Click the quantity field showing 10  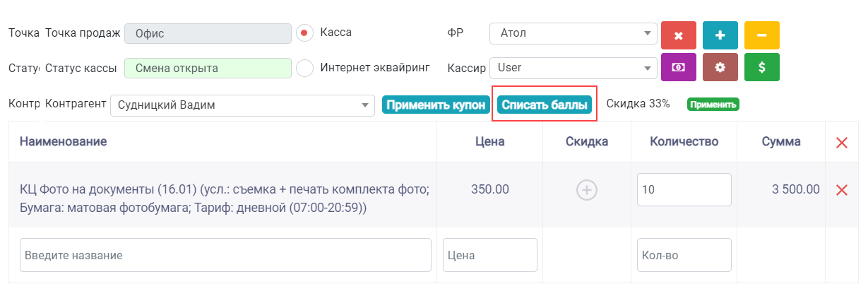(x=684, y=189)
